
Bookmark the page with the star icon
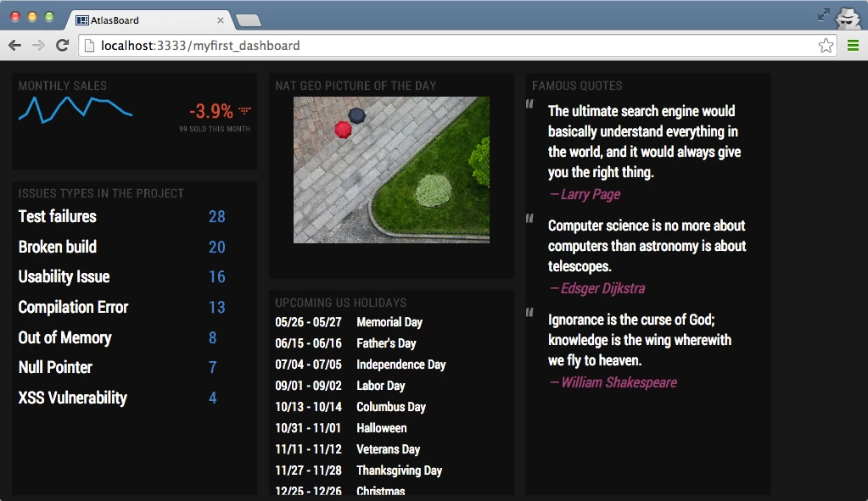point(826,45)
